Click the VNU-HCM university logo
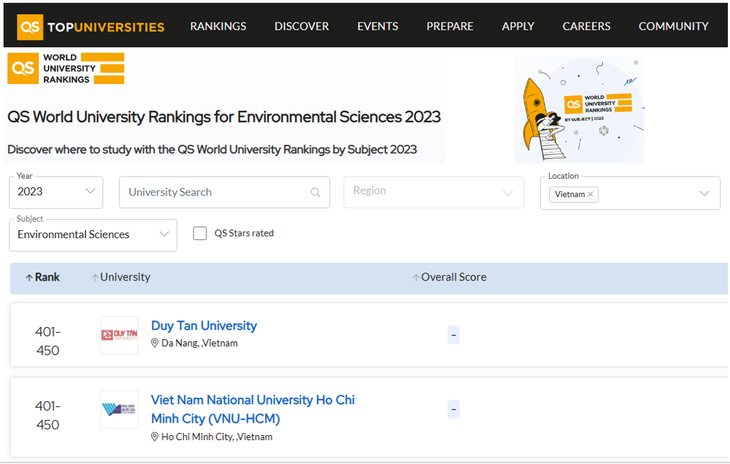Image resolution: width=730 pixels, height=464 pixels. pos(119,409)
